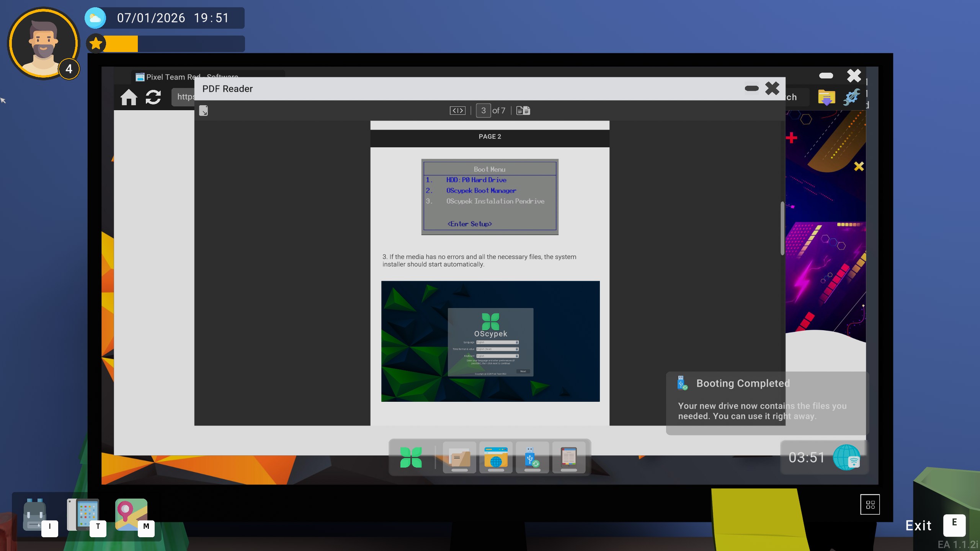Open the OScypek green clover start menu
Screen dimensions: 980x551
pyautogui.click(x=411, y=457)
